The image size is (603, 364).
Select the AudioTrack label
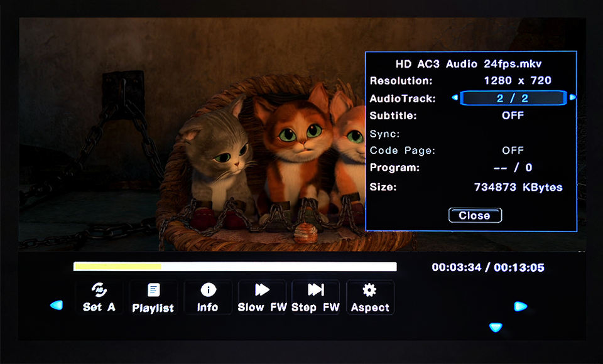coord(402,99)
